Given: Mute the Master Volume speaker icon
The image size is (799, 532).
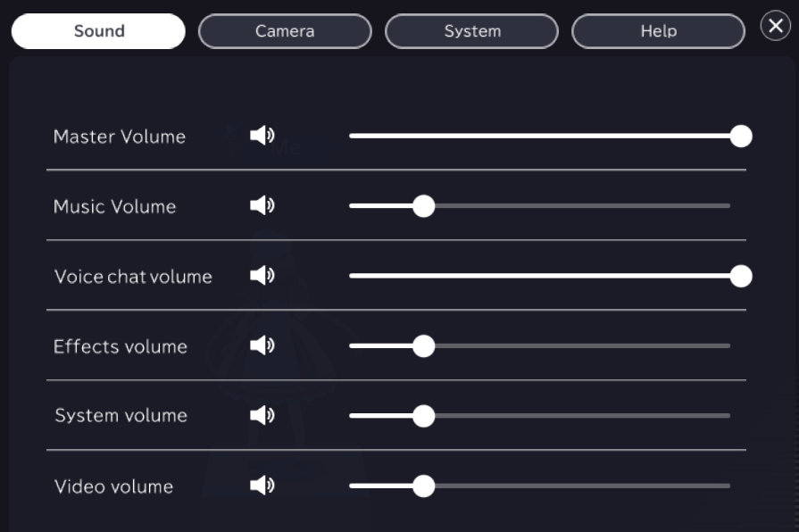Looking at the screenshot, I should click(x=262, y=136).
